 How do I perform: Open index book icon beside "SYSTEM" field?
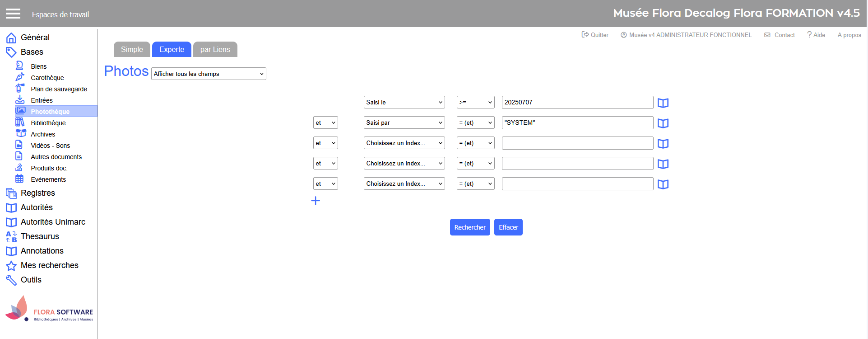click(x=663, y=123)
